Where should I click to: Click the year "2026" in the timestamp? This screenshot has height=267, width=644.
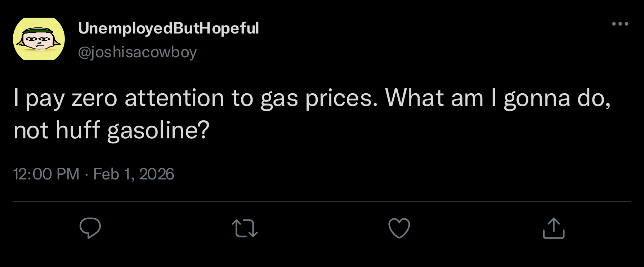pyautogui.click(x=156, y=174)
